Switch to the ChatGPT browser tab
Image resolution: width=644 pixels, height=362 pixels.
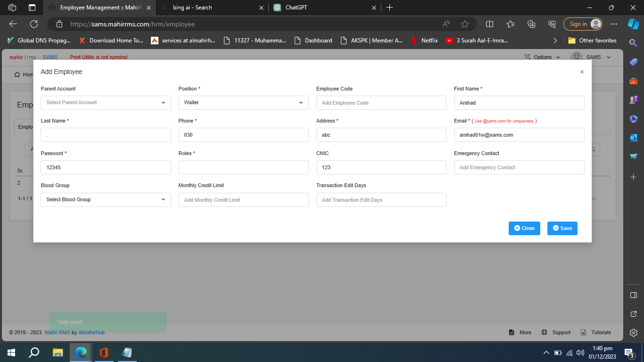(325, 8)
